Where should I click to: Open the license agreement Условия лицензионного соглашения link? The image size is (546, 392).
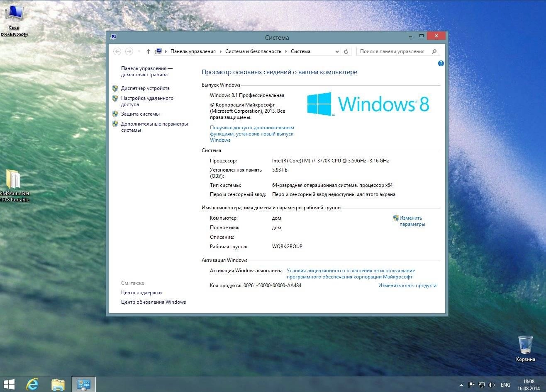pos(351,273)
